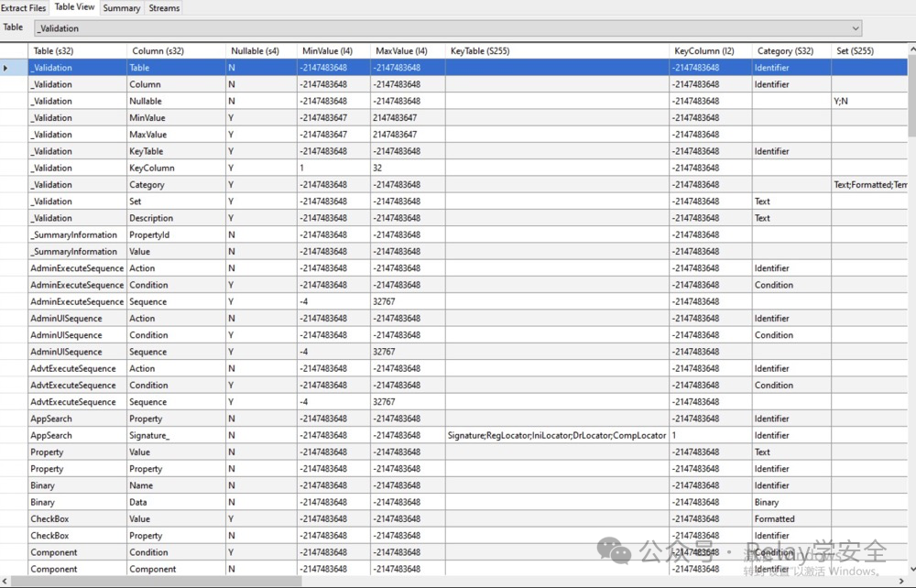
Task: Select the 'Table' label beside dropdown
Action: point(13,27)
